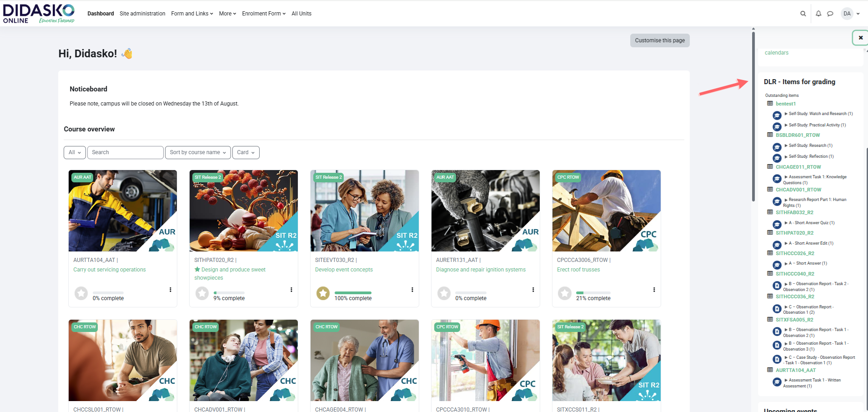Screen dimensions: 868x412
Task: Click the Customise this page button
Action: [x=659, y=40]
